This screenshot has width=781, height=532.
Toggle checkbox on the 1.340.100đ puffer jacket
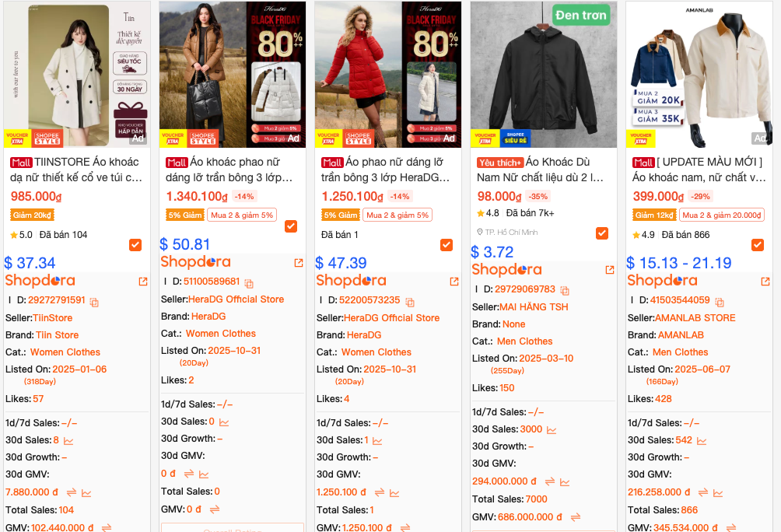click(x=291, y=226)
